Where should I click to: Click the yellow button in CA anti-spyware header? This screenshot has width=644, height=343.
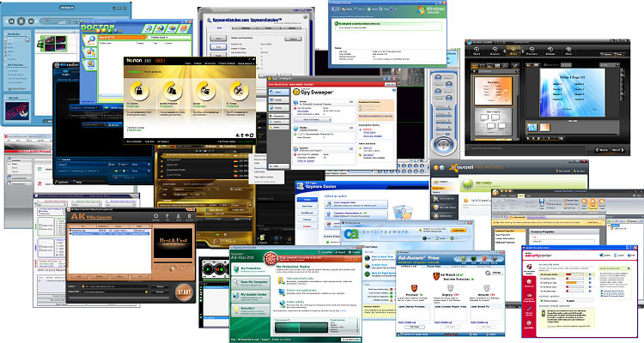click(458, 230)
